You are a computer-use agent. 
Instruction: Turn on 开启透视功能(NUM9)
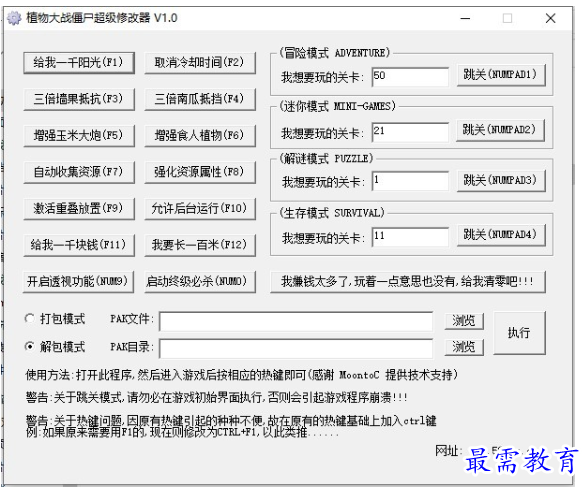coord(78,282)
